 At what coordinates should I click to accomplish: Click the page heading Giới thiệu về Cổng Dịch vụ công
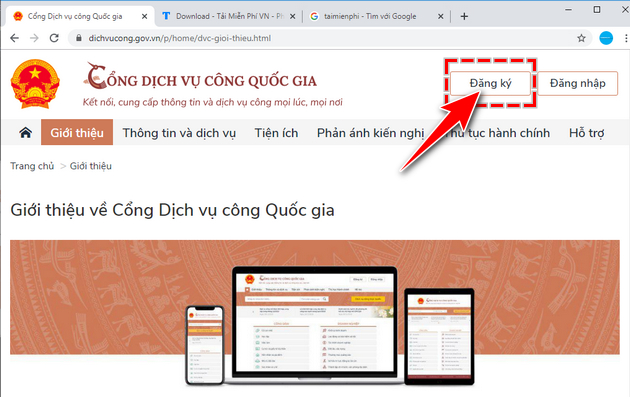point(172,210)
